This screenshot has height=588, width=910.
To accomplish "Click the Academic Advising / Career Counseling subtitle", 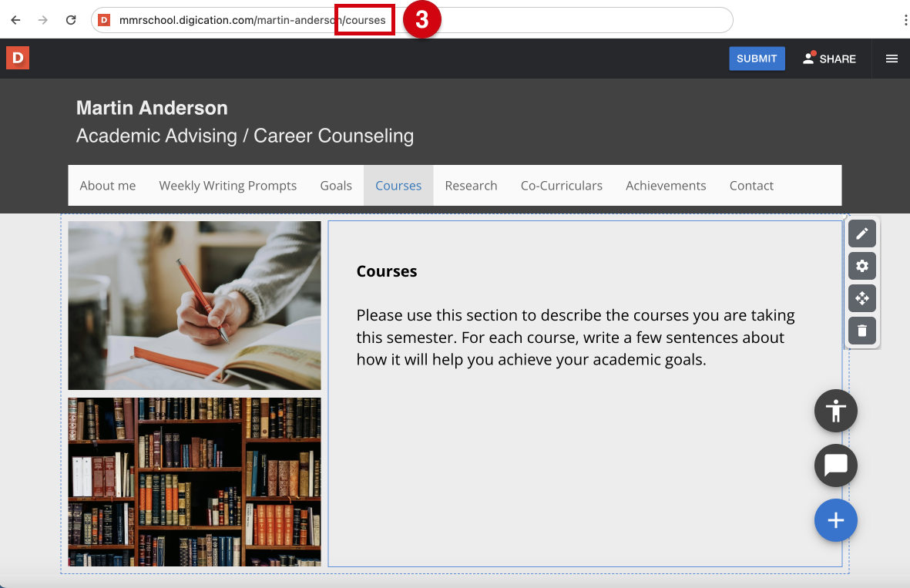I will pyautogui.click(x=245, y=136).
